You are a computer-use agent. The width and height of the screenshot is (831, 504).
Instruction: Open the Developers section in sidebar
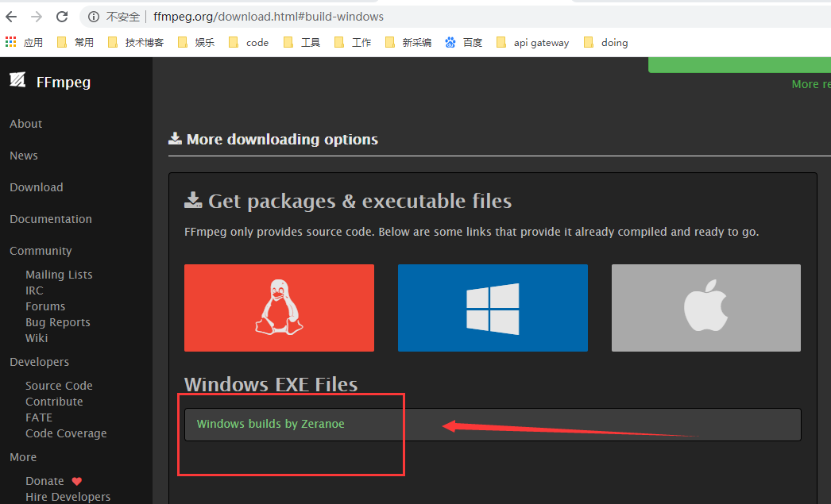pyautogui.click(x=39, y=362)
